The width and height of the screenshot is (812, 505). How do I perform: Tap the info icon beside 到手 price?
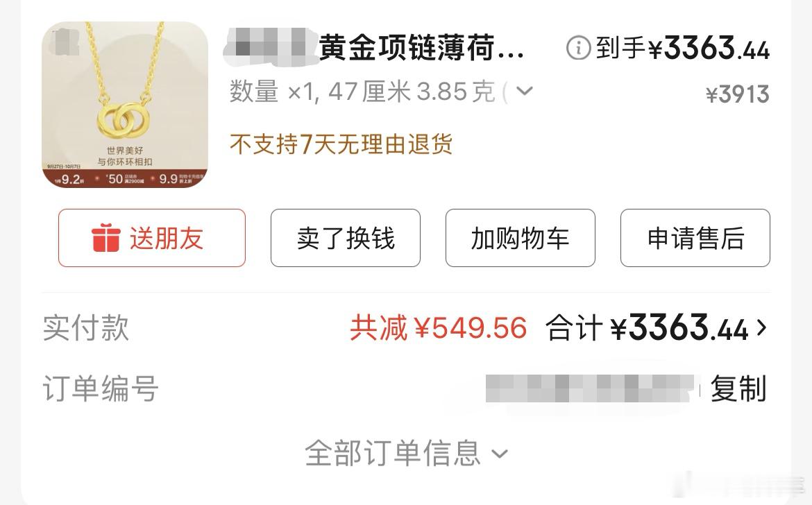(578, 48)
